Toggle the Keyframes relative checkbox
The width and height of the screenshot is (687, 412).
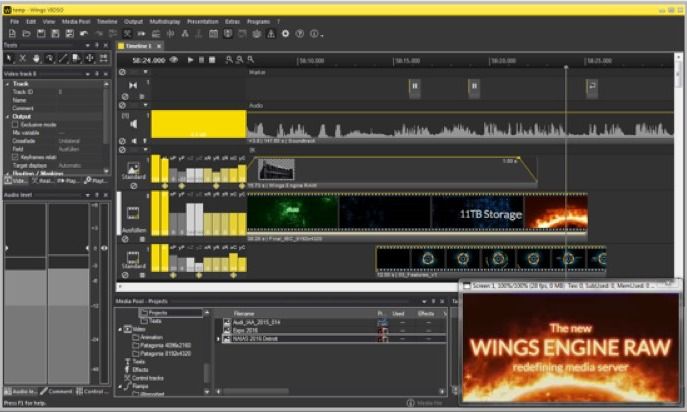click(13, 156)
